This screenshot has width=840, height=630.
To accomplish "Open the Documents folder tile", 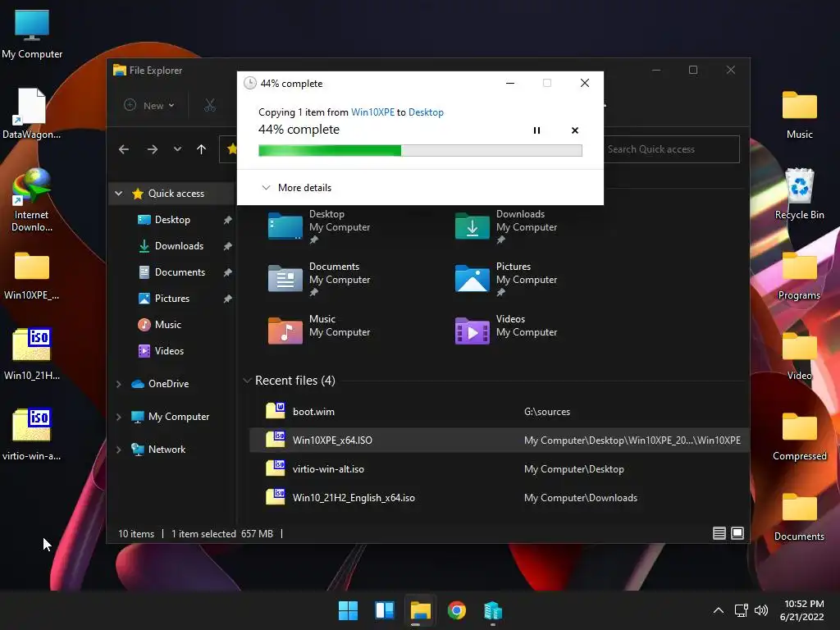I will point(319,279).
